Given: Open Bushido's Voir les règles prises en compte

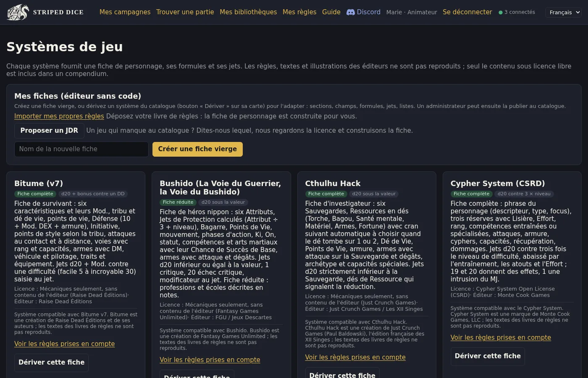Looking at the screenshot, I should [210, 360].
